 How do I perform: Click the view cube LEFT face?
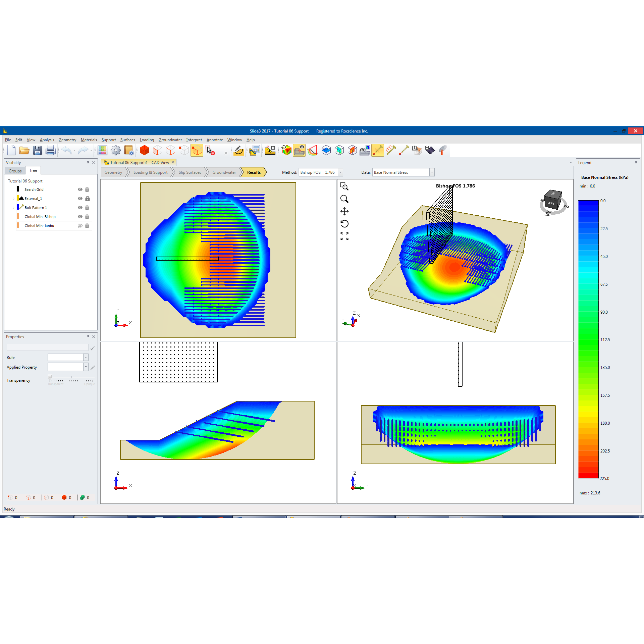click(x=551, y=203)
